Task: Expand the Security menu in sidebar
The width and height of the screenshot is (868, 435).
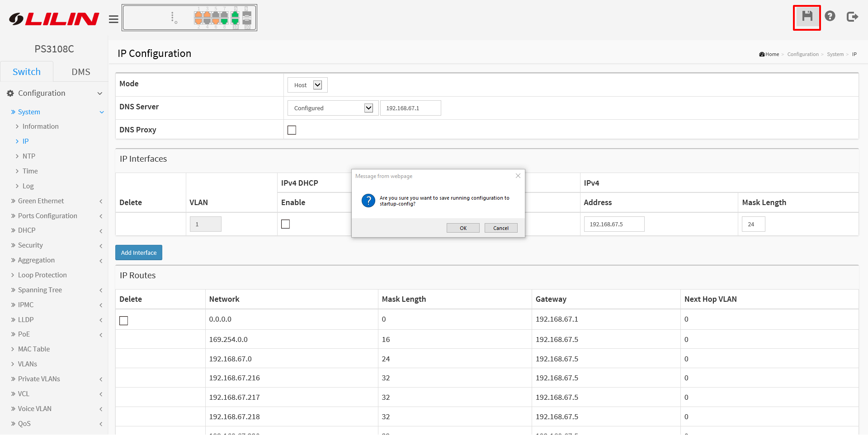Action: (x=30, y=245)
